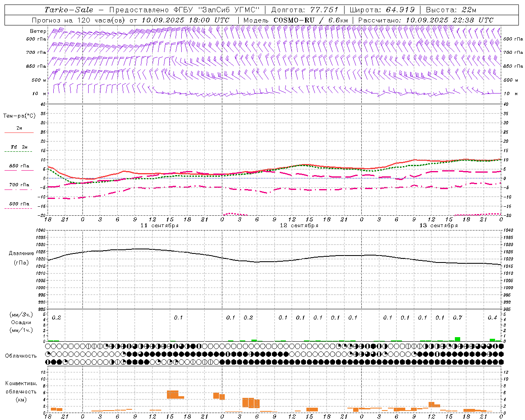
Task: Click the longitude value Долгота: 77.751
Action: click(305, 10)
